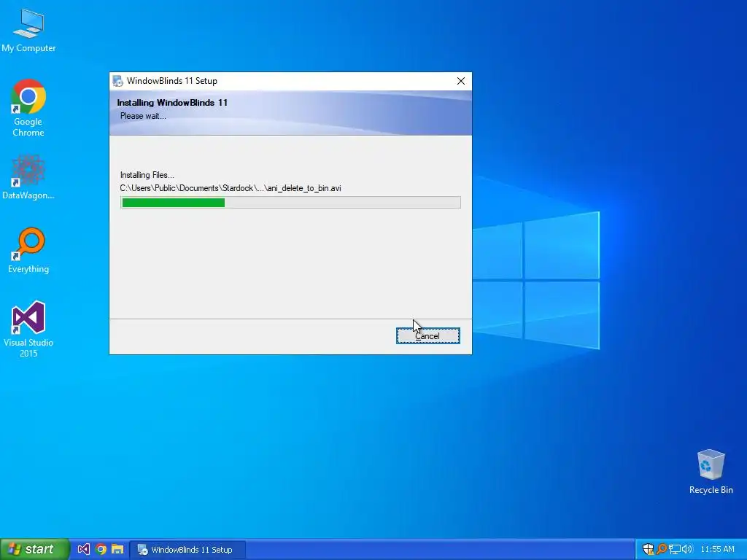
Task: Activate WindowBlinds 11 Setup taskbar button
Action: tap(188, 550)
